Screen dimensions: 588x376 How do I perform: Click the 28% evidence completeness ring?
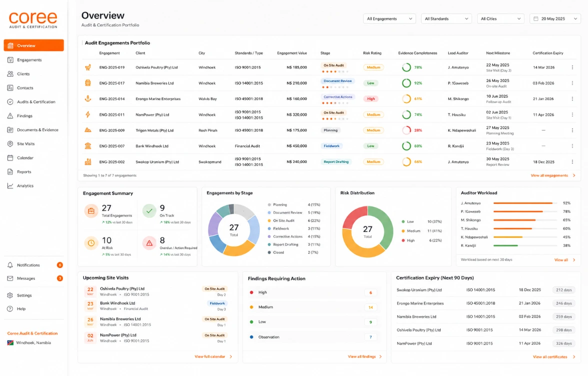tap(407, 130)
